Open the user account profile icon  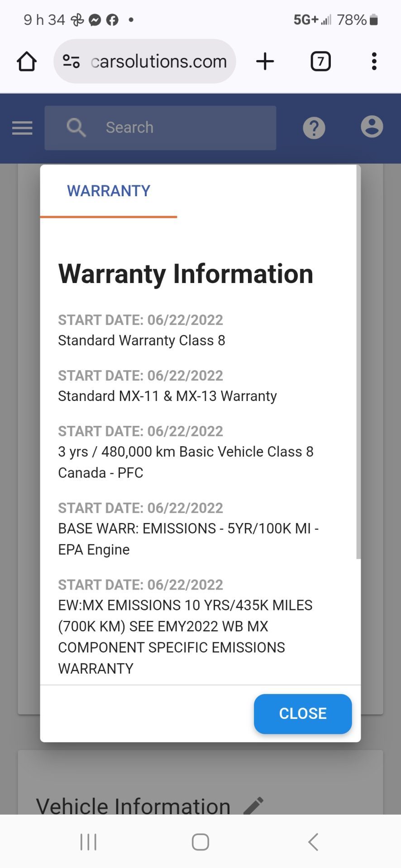pos(372,127)
